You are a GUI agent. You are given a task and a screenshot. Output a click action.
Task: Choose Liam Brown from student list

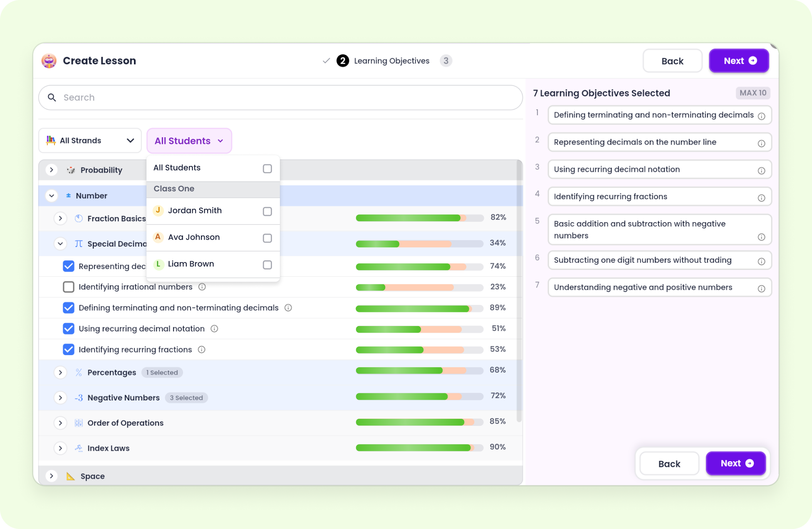[x=267, y=265]
